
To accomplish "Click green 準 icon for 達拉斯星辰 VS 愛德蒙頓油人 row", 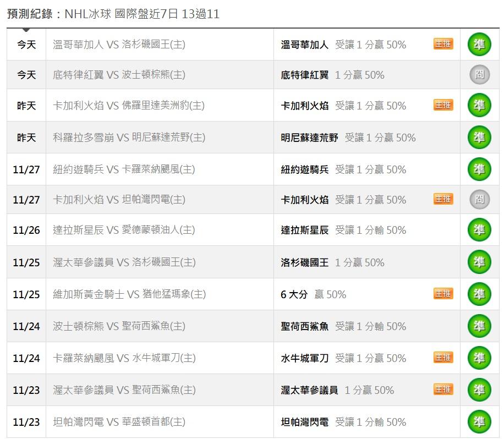I will coord(479,230).
